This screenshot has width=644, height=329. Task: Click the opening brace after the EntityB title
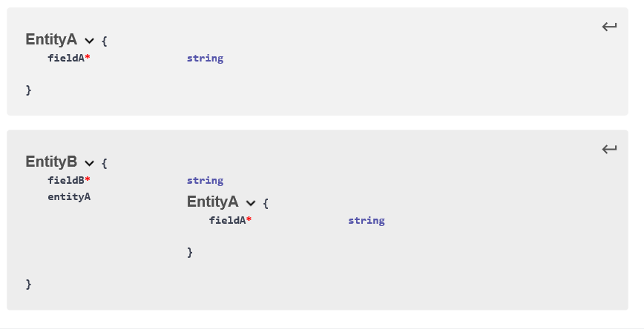pyautogui.click(x=105, y=163)
